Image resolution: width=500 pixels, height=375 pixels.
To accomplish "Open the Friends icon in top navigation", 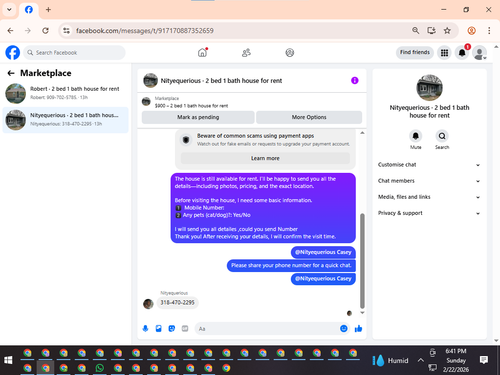I will click(x=246, y=53).
